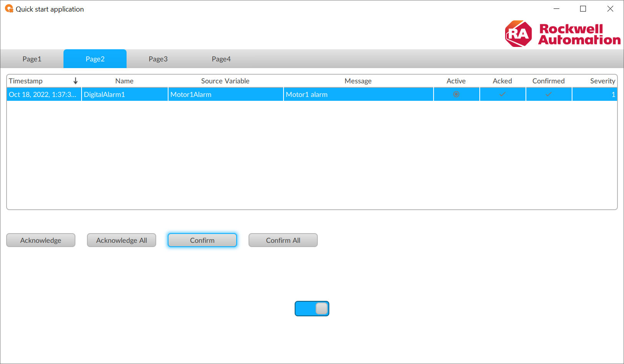Click the Acked checkmark in the alarm row

(502, 94)
